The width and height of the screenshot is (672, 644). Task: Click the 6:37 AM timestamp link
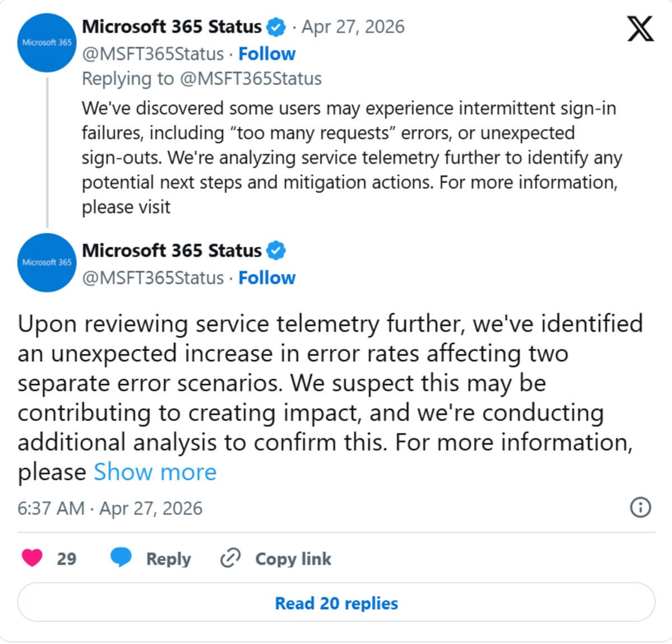point(52,508)
